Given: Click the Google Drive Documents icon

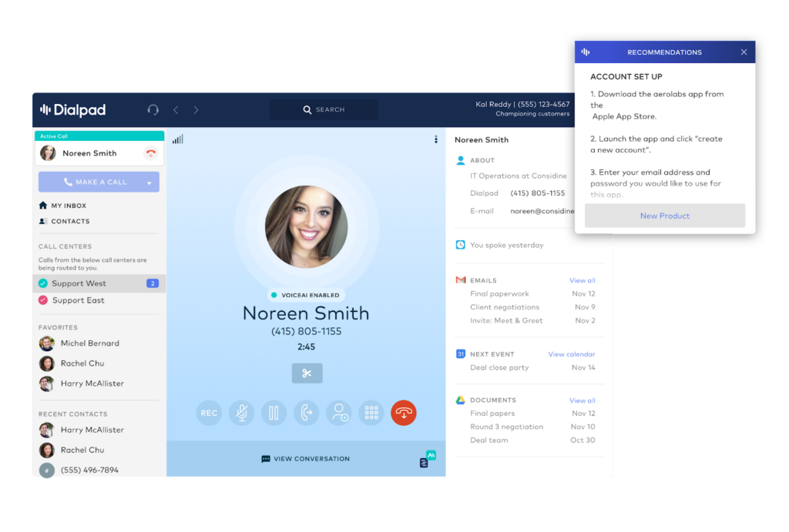Looking at the screenshot, I should click(x=461, y=400).
